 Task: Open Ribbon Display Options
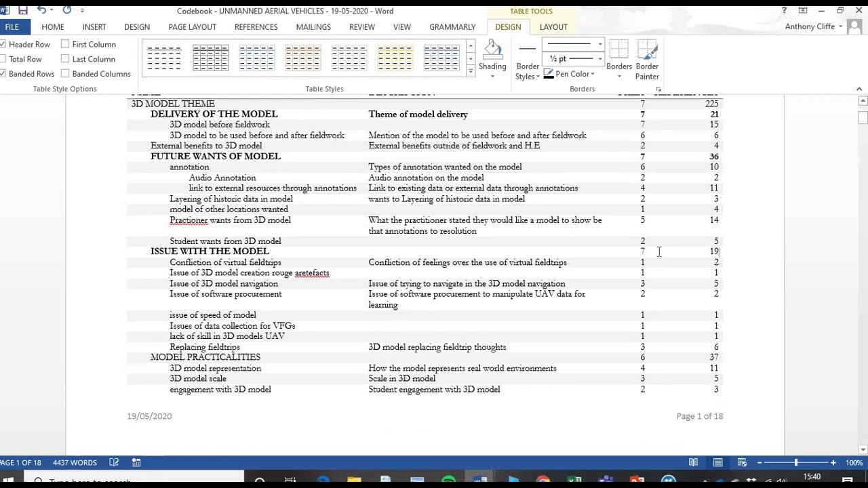(803, 10)
